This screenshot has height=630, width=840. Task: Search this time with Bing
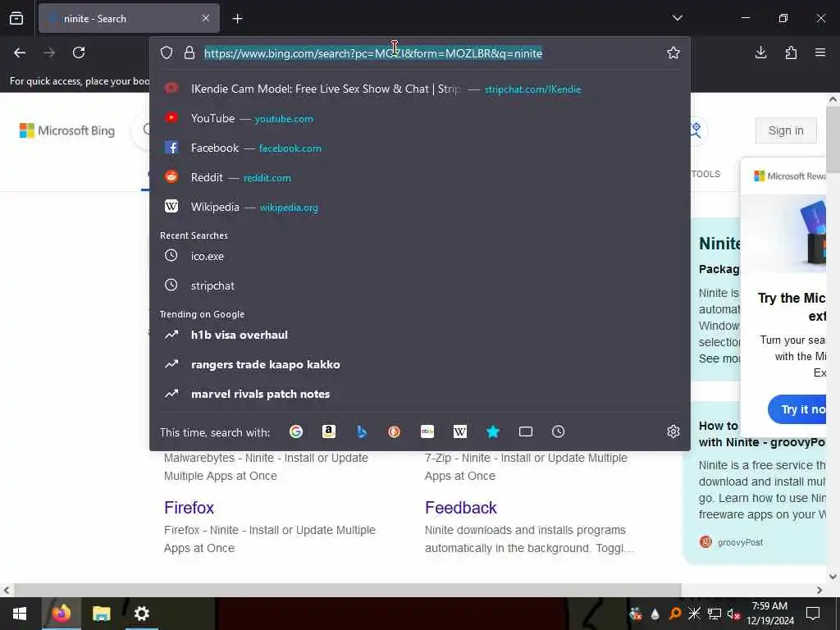[362, 431]
